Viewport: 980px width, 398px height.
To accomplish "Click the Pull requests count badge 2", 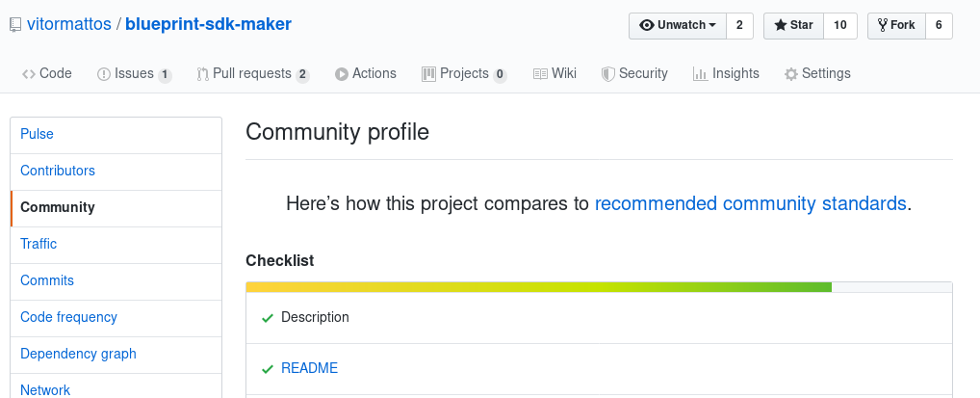I will point(302,75).
